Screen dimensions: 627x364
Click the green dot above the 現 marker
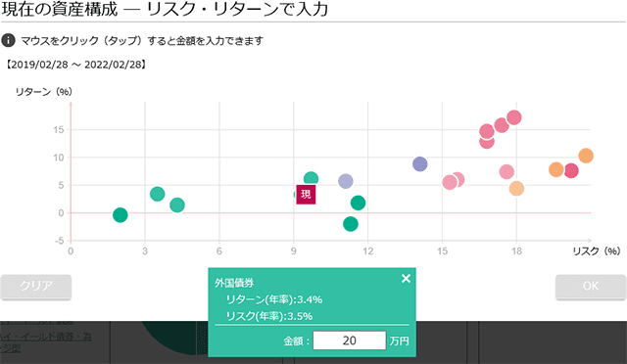(x=311, y=179)
